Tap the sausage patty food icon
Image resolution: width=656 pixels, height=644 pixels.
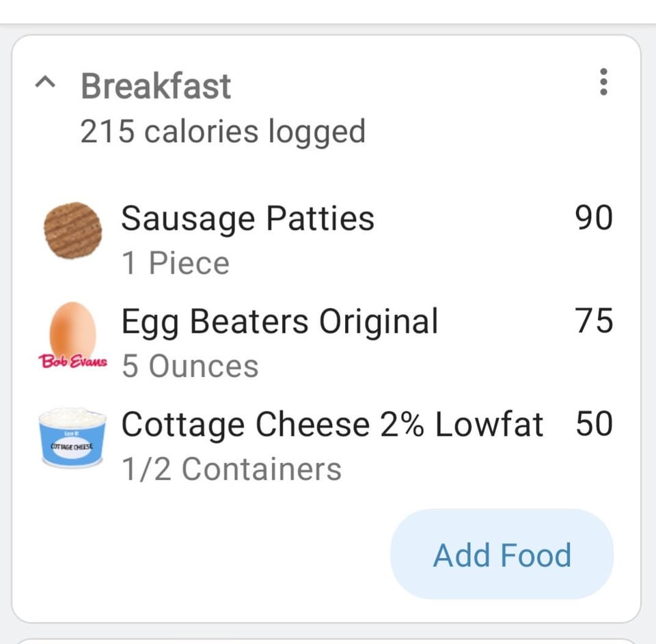tap(73, 231)
